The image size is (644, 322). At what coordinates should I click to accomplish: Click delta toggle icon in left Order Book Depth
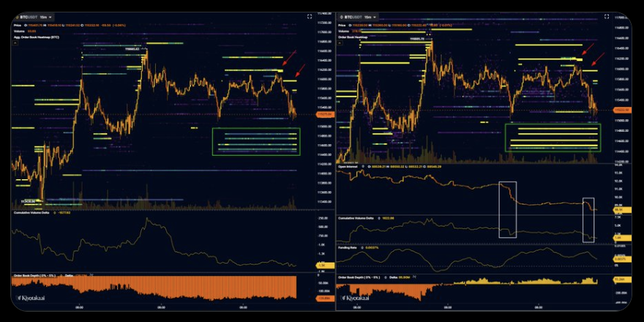92,276
